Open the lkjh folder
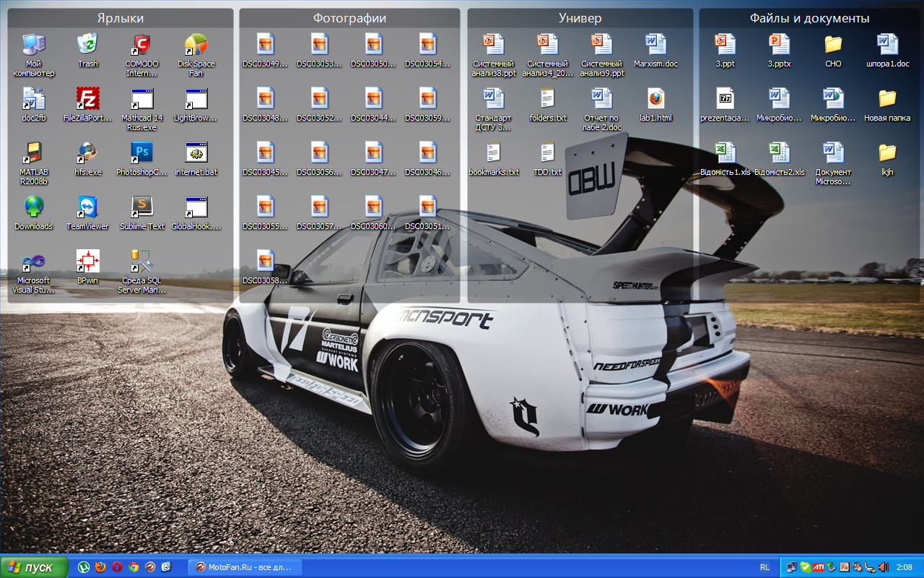 (x=888, y=153)
